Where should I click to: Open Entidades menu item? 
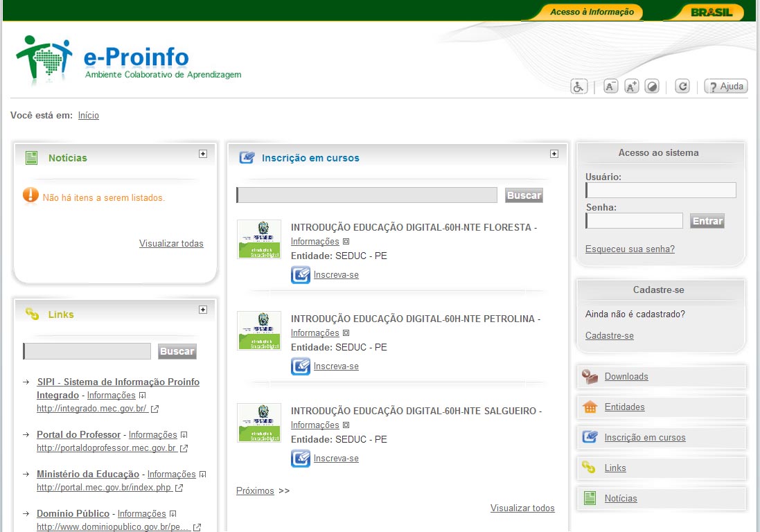point(624,407)
